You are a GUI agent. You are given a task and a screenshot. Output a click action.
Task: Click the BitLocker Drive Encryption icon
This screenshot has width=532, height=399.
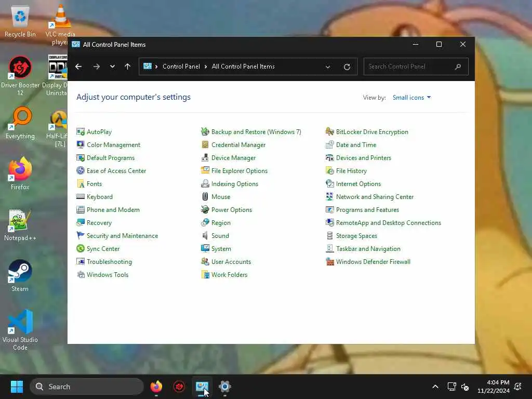click(330, 131)
